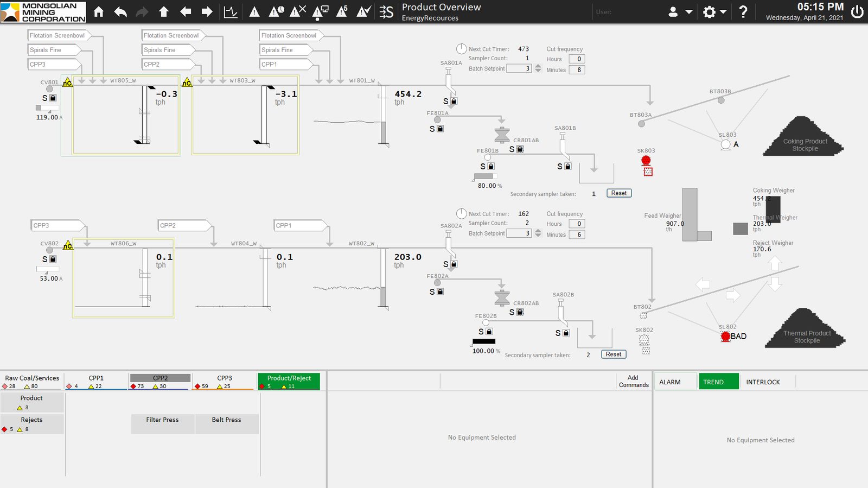The image size is (868, 488).
Task: Open the alarm top-5 icon
Action: click(342, 11)
